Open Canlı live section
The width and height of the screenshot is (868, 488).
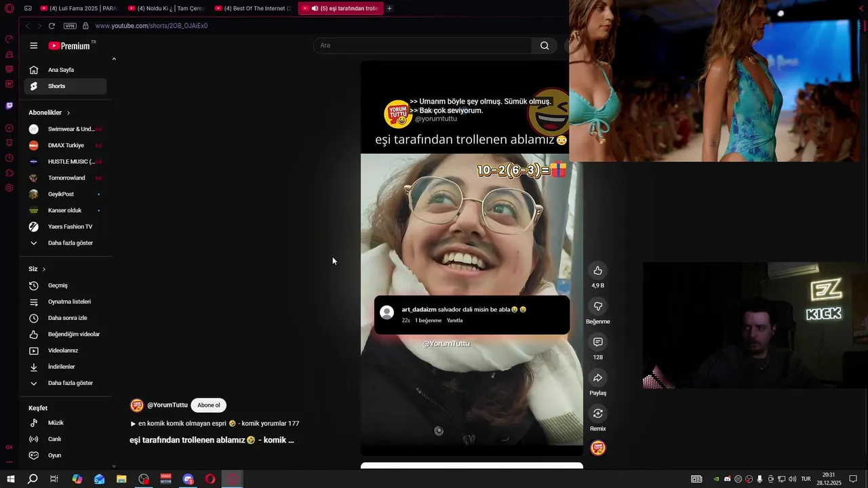(x=65, y=439)
